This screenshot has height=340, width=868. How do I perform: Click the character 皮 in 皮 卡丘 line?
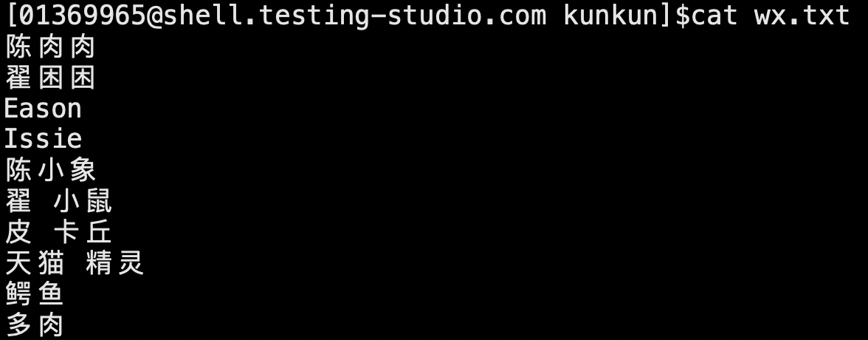pos(18,232)
